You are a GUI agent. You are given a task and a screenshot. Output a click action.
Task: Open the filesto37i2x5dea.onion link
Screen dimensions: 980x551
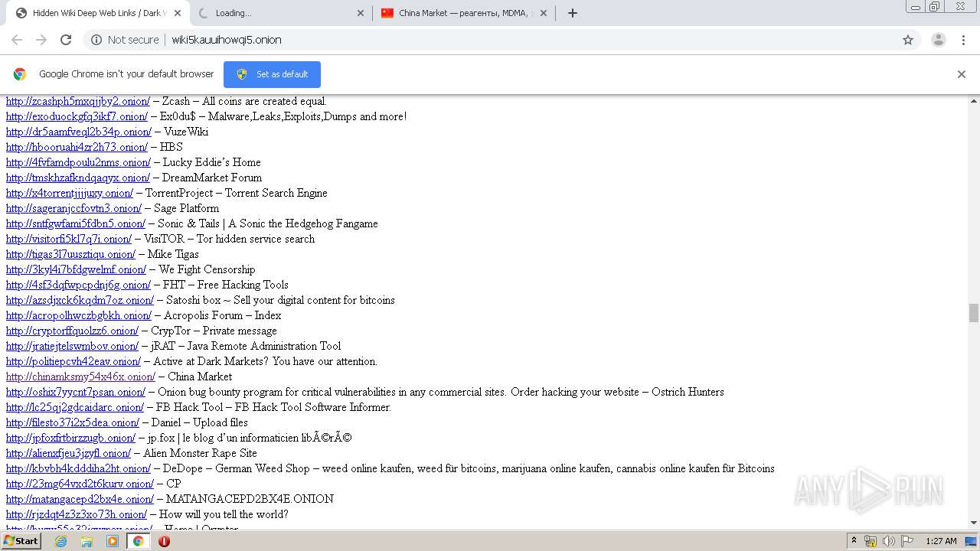[x=73, y=422]
